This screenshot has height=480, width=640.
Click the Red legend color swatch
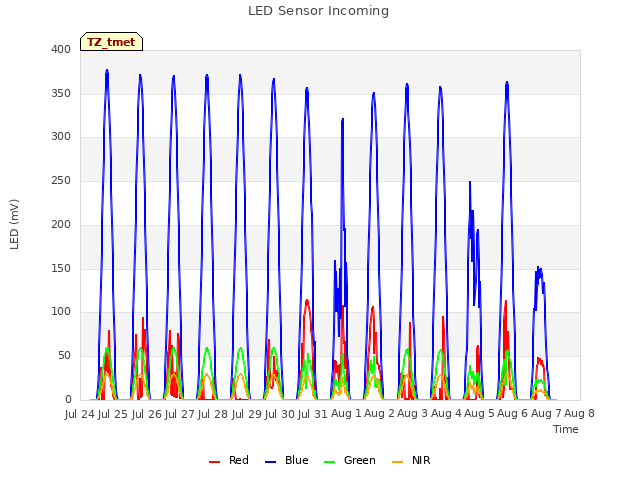(x=214, y=462)
